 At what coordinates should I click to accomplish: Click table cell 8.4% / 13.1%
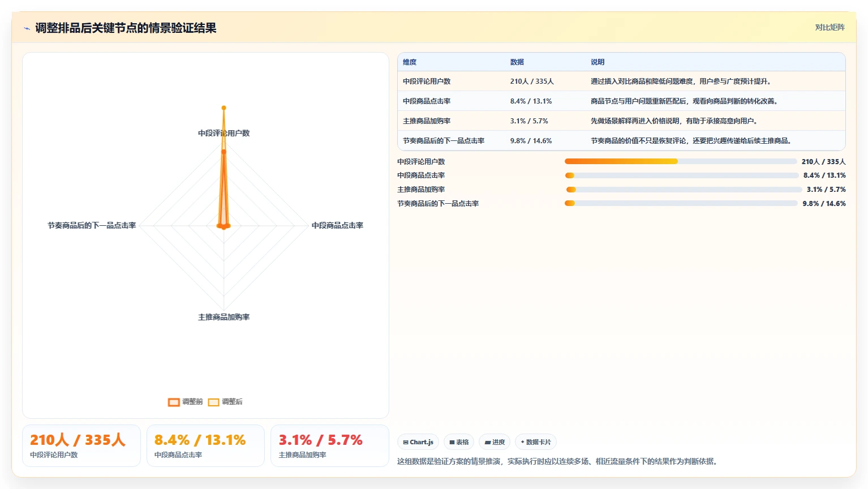[531, 101]
